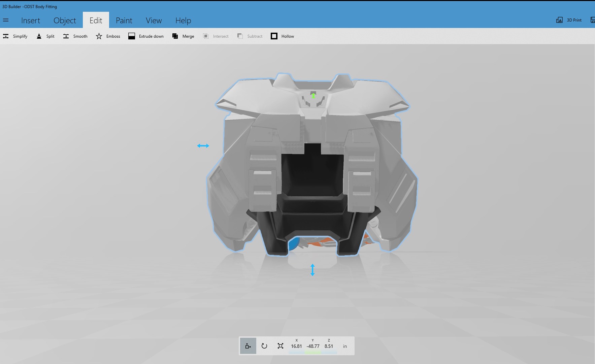Click the Emboss label
Viewport: 595px width, 364px height.
113,36
